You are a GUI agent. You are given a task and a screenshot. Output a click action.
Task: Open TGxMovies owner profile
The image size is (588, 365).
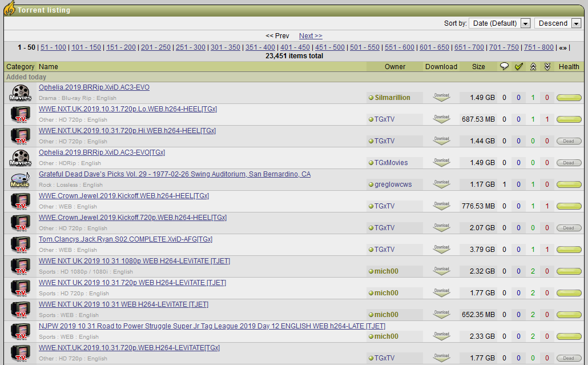pos(390,163)
